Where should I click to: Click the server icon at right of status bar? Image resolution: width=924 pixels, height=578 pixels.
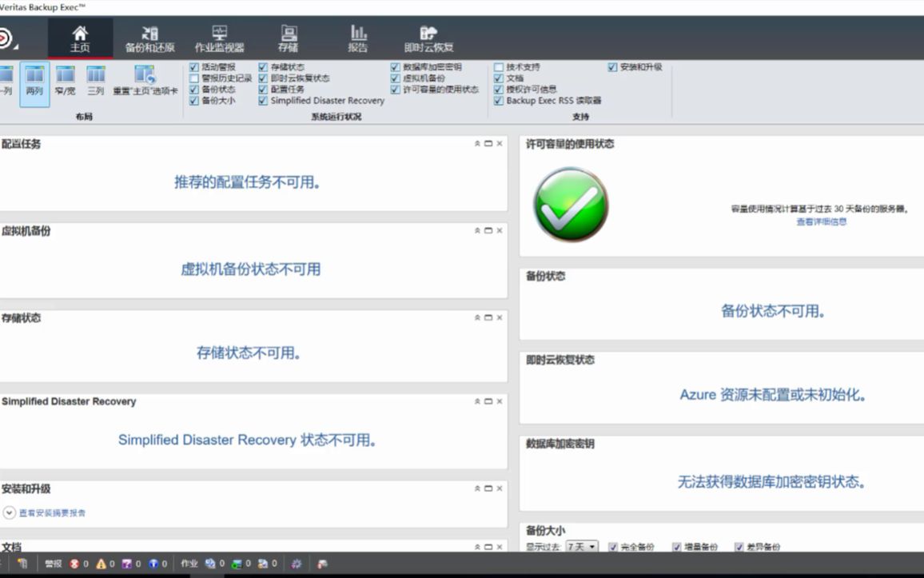click(322, 564)
